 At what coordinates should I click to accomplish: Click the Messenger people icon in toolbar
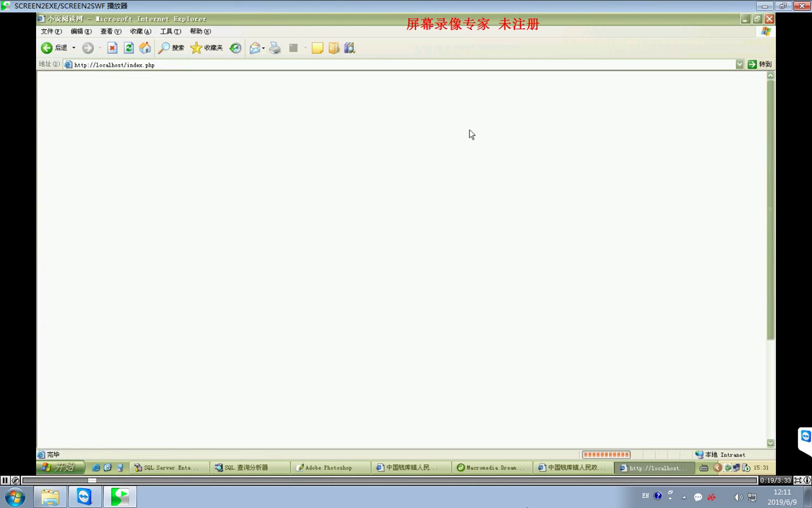[350, 48]
